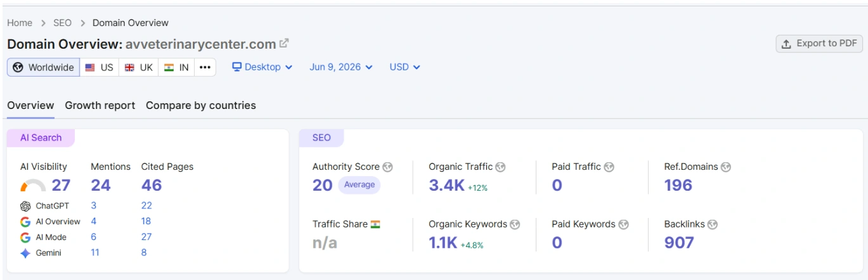Click the globe icon in Worldwide button
The width and height of the screenshot is (868, 280).
[x=18, y=67]
